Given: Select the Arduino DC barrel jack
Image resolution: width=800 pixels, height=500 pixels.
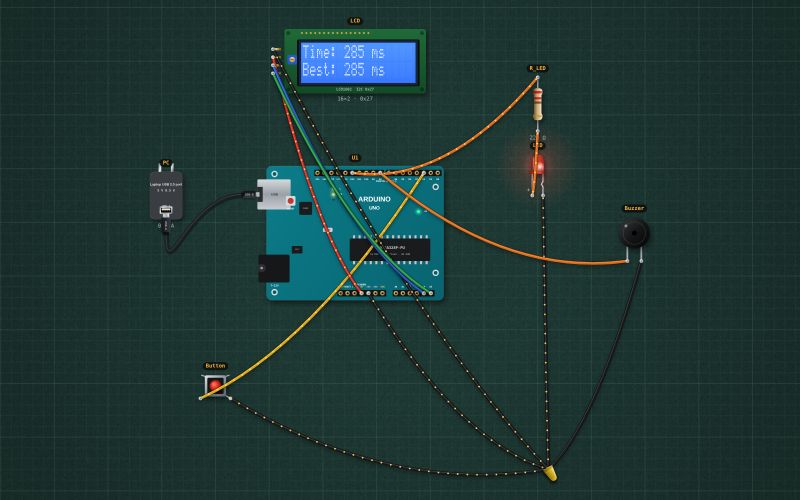Looking at the screenshot, I should point(274,268).
